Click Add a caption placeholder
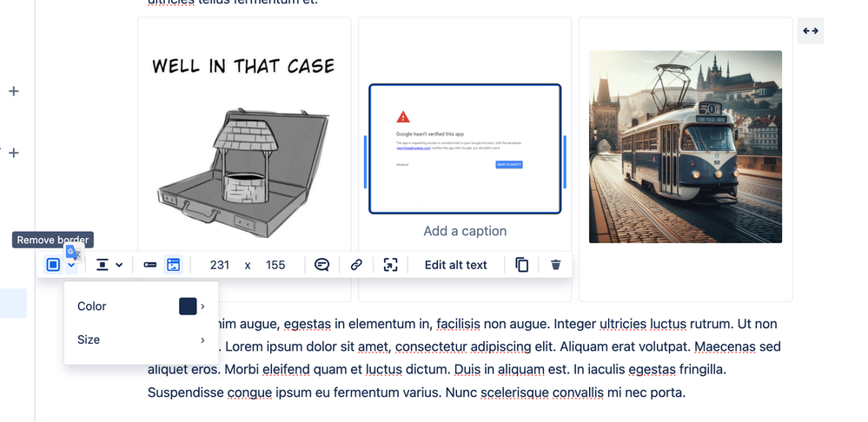868x422 pixels. pos(465,231)
